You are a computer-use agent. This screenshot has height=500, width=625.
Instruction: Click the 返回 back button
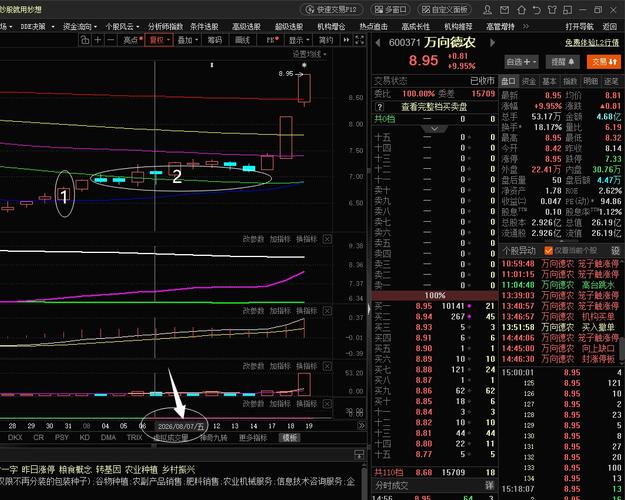pos(609,27)
